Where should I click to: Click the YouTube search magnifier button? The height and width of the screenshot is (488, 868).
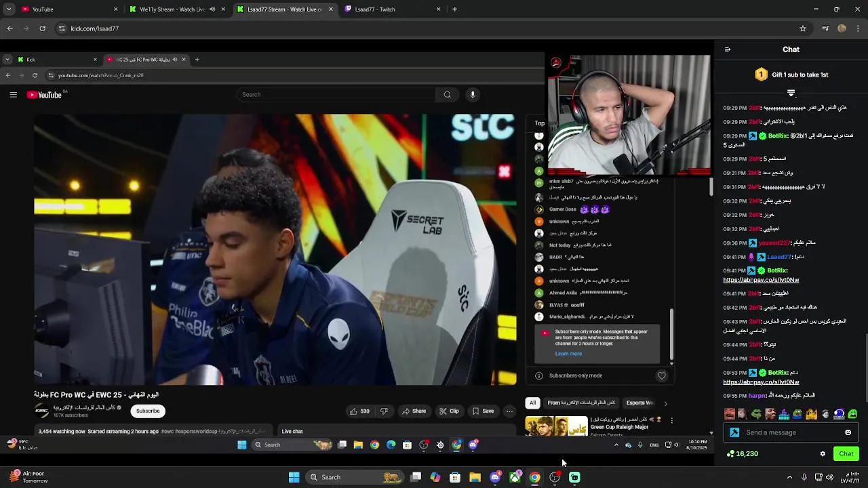pos(447,95)
